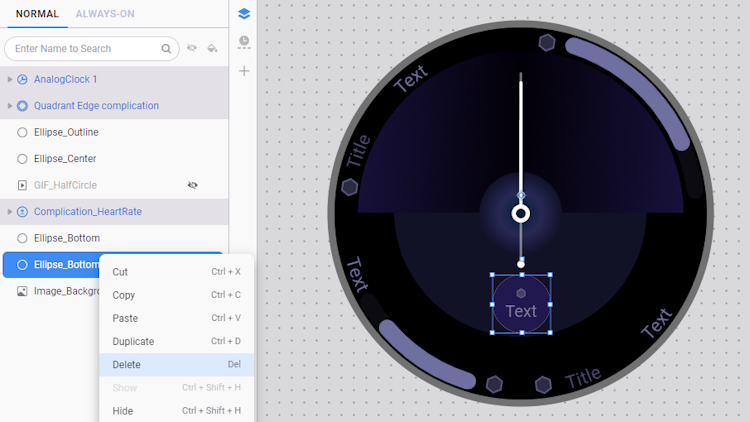Image resolution: width=750 pixels, height=422 pixels.
Task: Unhide the GIF_HalfCircle layer
Action: 192,185
